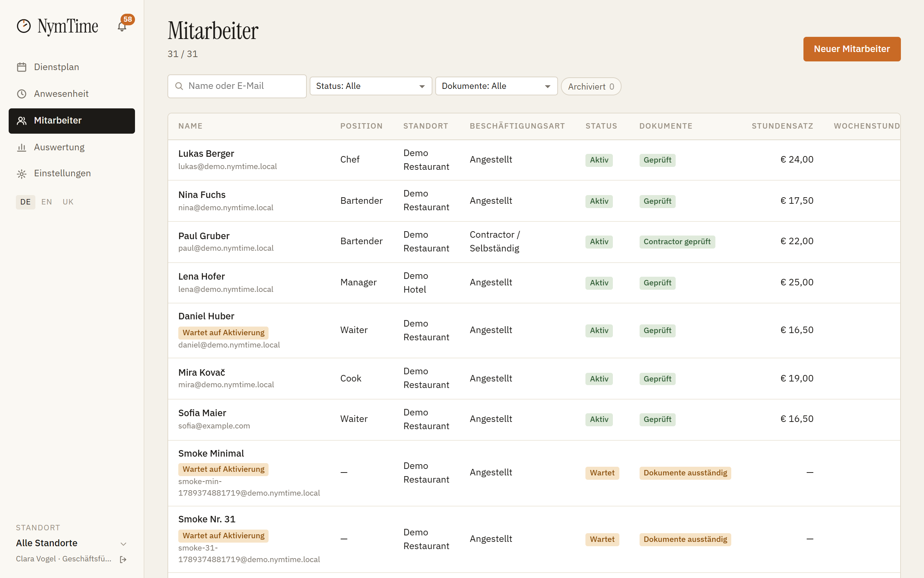Click Smoke Nr. 31's Wartet status badge

[602, 539]
